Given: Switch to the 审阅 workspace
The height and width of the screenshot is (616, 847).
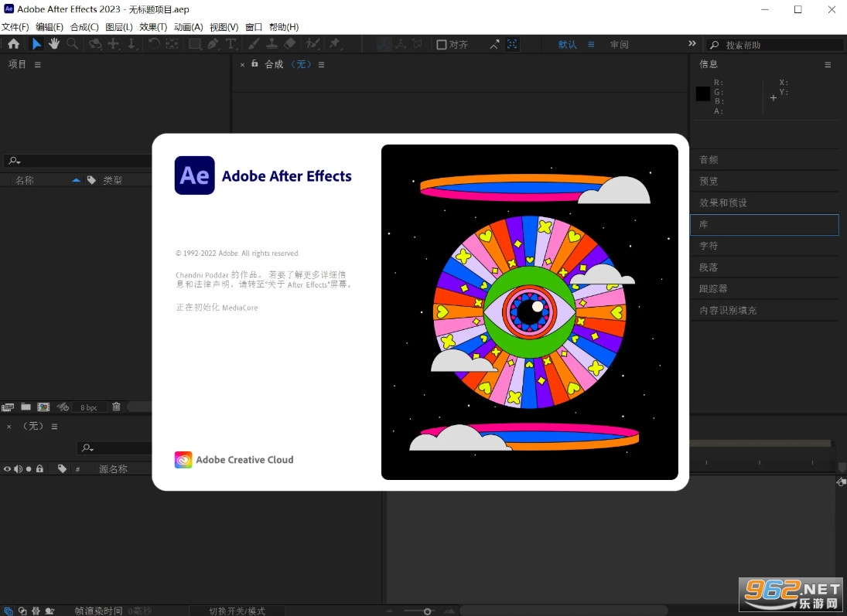Looking at the screenshot, I should coord(619,45).
